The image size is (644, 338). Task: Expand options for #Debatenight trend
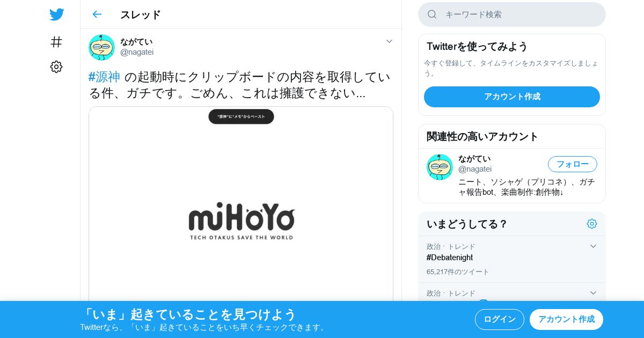[x=593, y=246]
